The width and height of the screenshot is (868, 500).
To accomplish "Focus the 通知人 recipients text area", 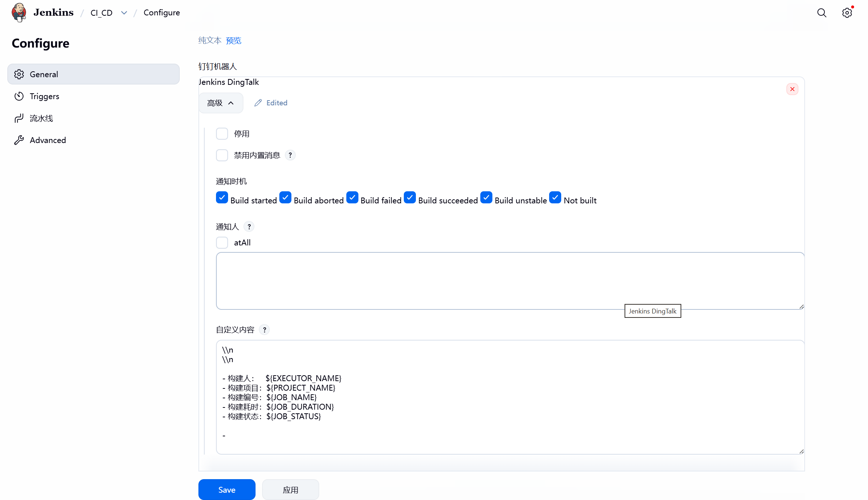I will (510, 281).
